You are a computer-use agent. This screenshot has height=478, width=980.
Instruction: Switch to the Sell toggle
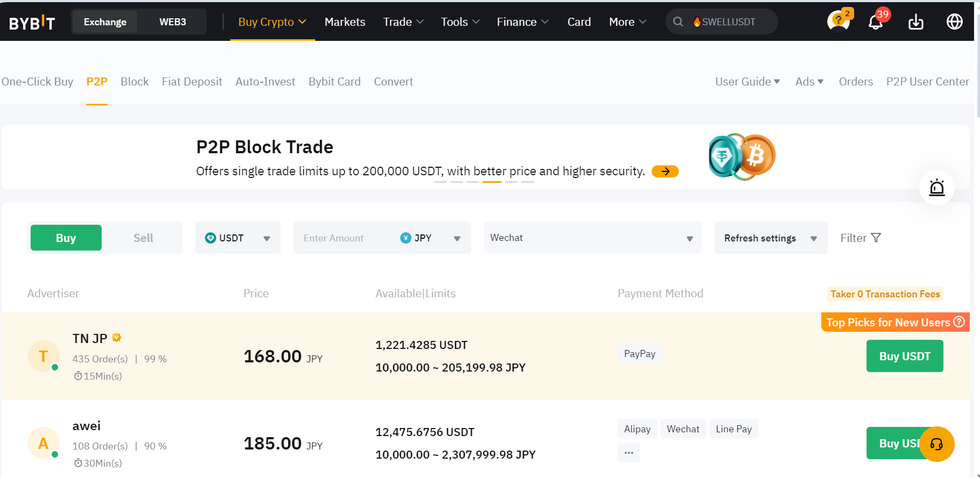[x=143, y=238]
